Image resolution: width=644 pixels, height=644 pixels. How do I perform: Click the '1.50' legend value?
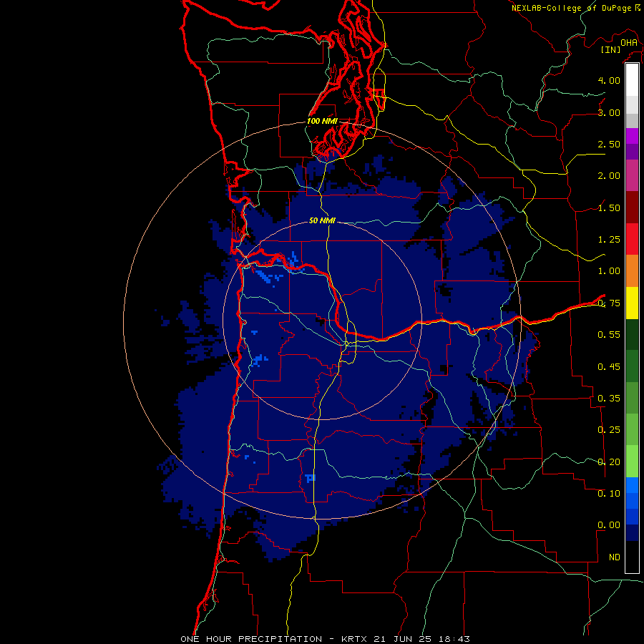coord(609,208)
